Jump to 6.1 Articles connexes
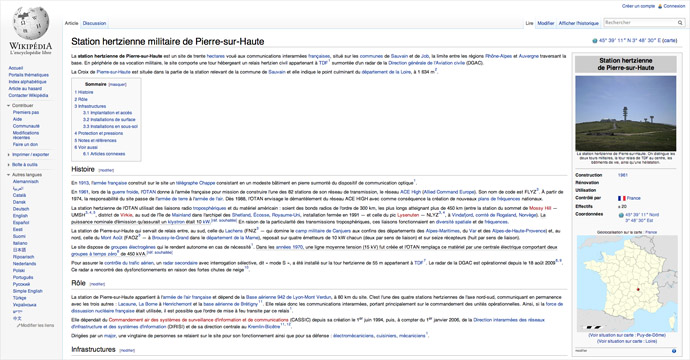 tap(104, 154)
